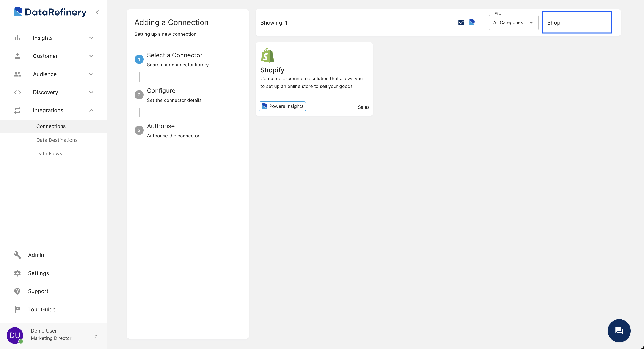Click the Marketing Director role text
Image resolution: width=644 pixels, height=349 pixels.
pos(51,338)
